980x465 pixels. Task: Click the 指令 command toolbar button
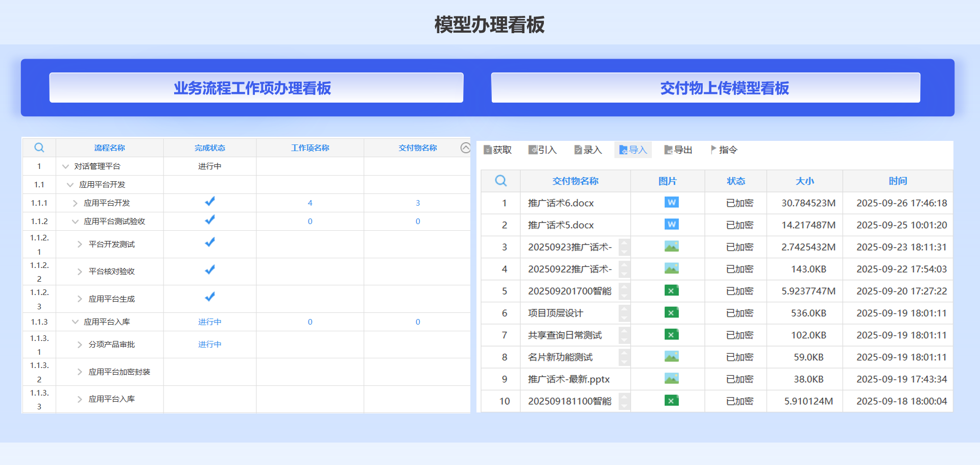click(724, 150)
